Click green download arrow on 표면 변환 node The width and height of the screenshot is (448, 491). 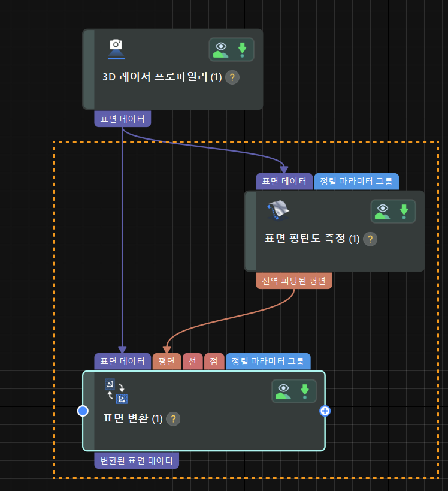[x=305, y=391]
